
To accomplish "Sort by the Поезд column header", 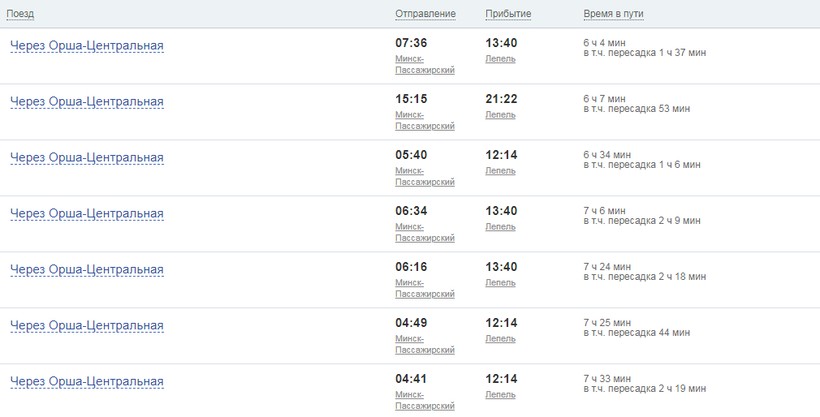I will click(21, 14).
